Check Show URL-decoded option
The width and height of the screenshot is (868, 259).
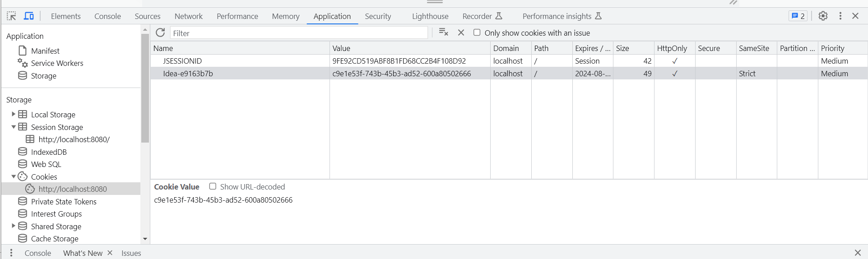click(x=213, y=186)
